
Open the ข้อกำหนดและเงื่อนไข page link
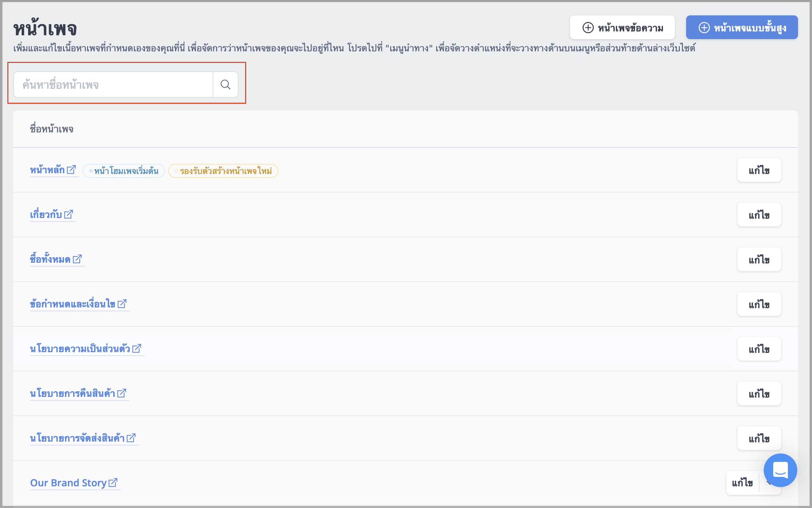tap(73, 304)
